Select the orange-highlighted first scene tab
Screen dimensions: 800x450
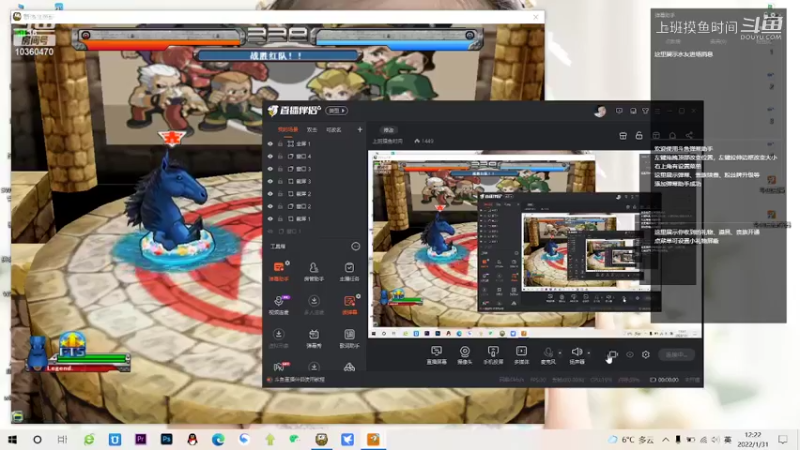tap(288, 130)
